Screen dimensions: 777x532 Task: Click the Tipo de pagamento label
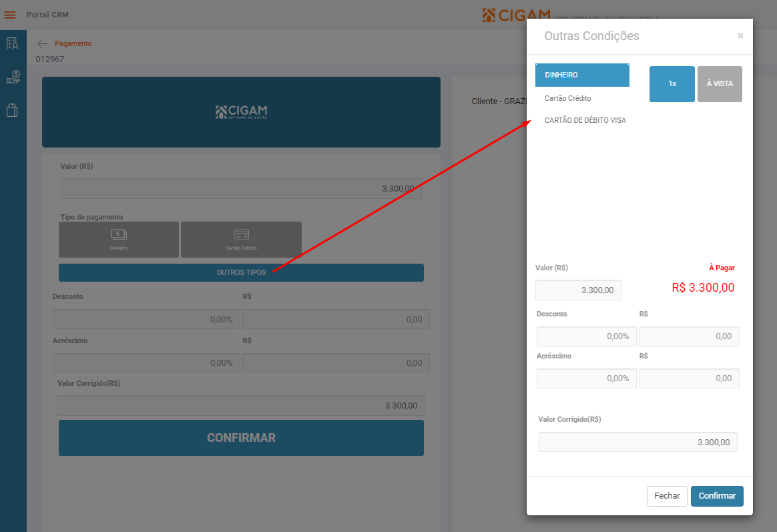click(x=91, y=217)
